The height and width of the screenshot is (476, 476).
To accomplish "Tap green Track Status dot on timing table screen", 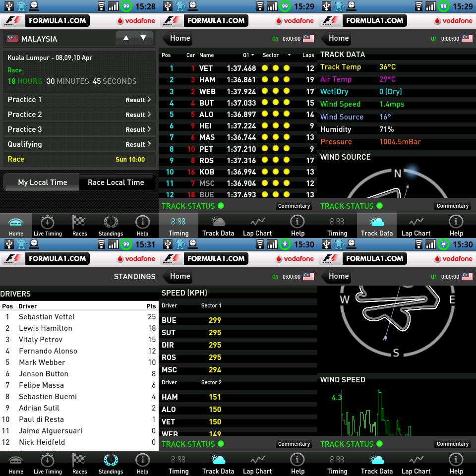I will [221, 206].
